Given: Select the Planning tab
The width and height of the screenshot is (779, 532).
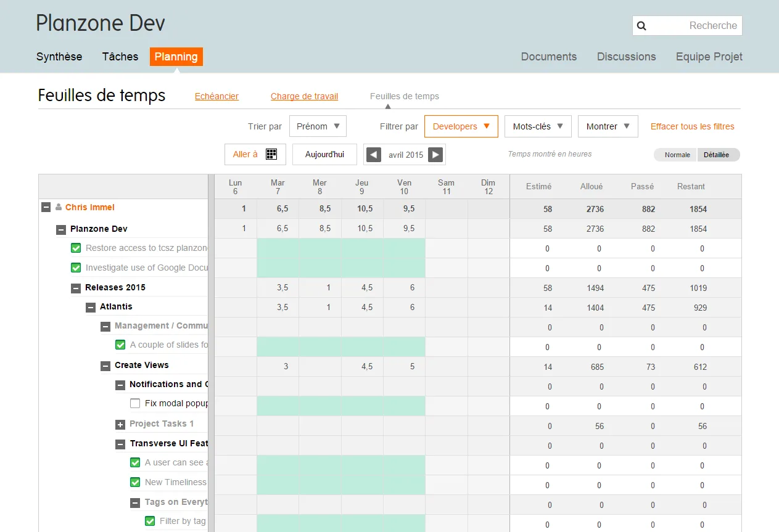Looking at the screenshot, I should (x=176, y=57).
